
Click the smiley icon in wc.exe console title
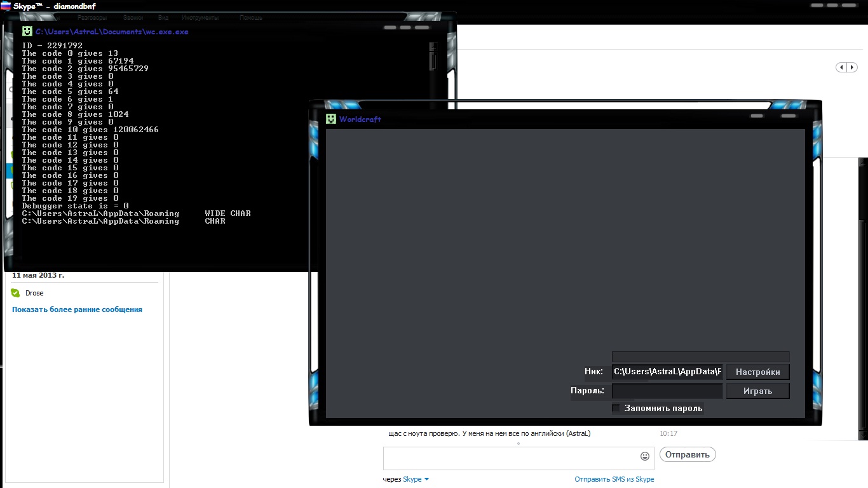27,31
